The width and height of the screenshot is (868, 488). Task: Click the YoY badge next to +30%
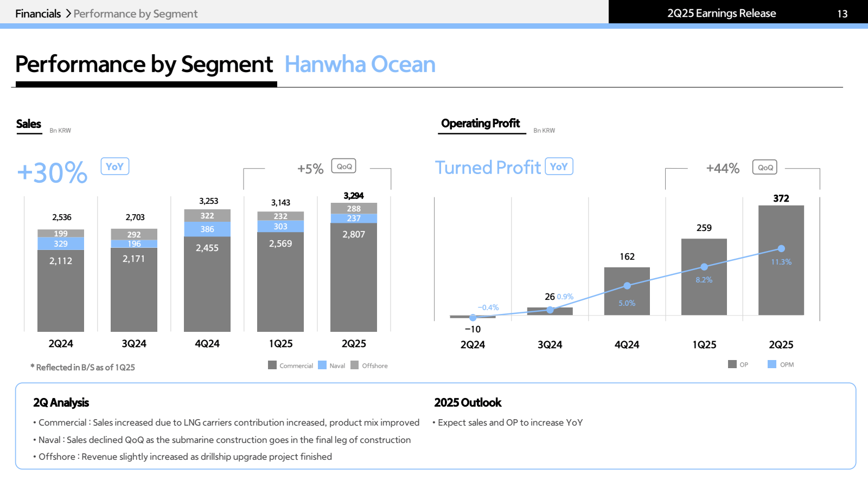pos(115,166)
